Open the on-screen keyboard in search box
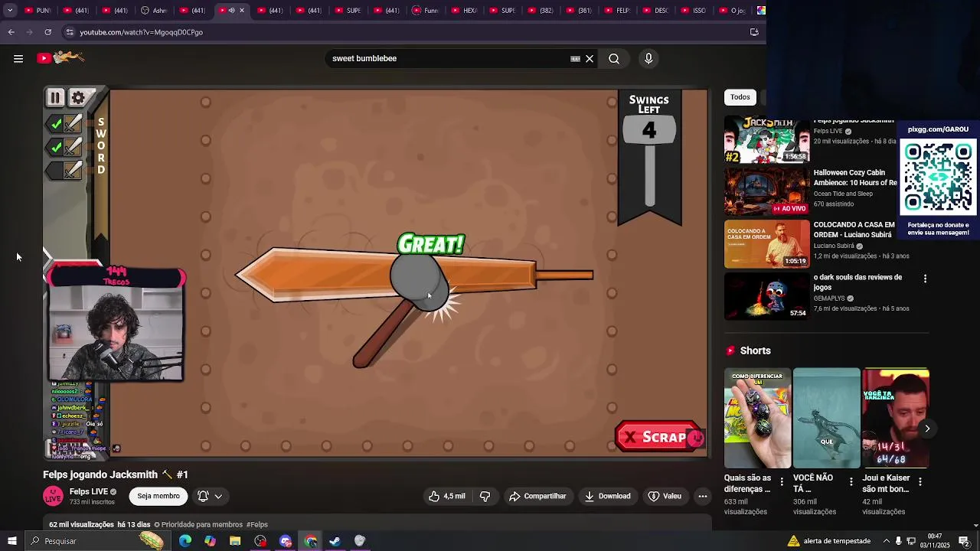This screenshot has width=980, height=551. pyautogui.click(x=575, y=58)
